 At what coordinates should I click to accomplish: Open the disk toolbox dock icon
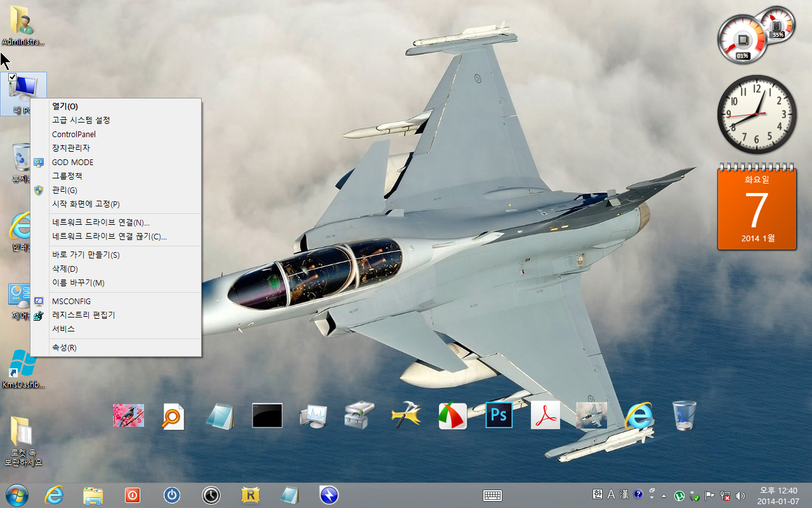click(359, 416)
